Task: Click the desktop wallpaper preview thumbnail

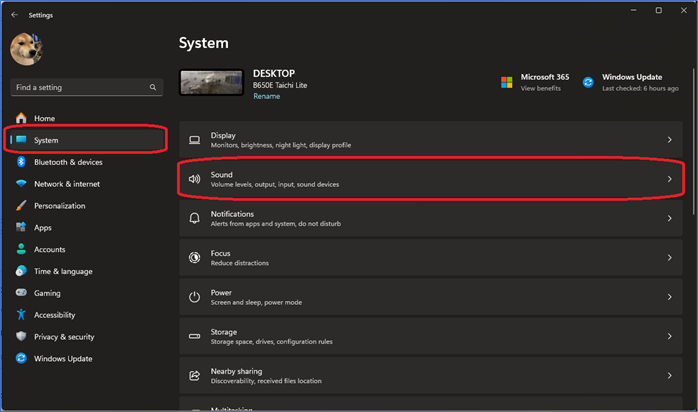Action: pos(211,83)
